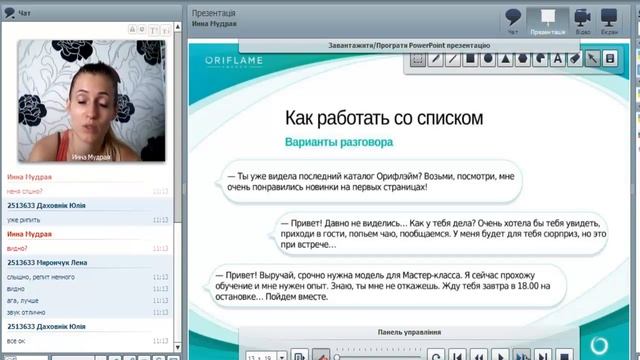Select the circle shape tool
This screenshot has width=640, height=360.
pos(488,59)
